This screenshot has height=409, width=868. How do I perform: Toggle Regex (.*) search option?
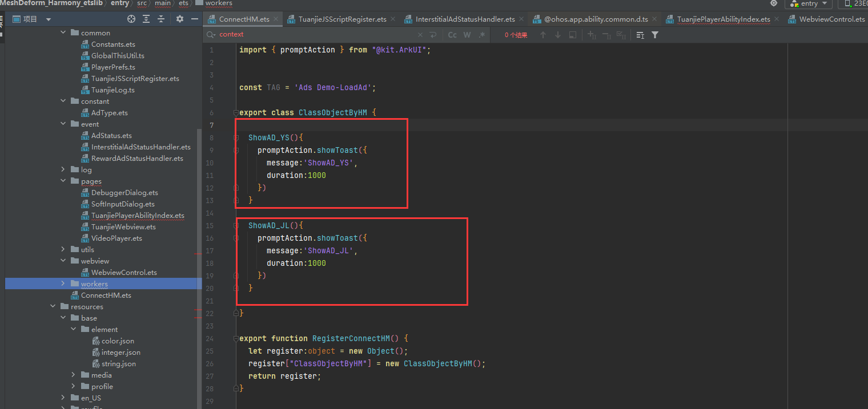(x=482, y=35)
